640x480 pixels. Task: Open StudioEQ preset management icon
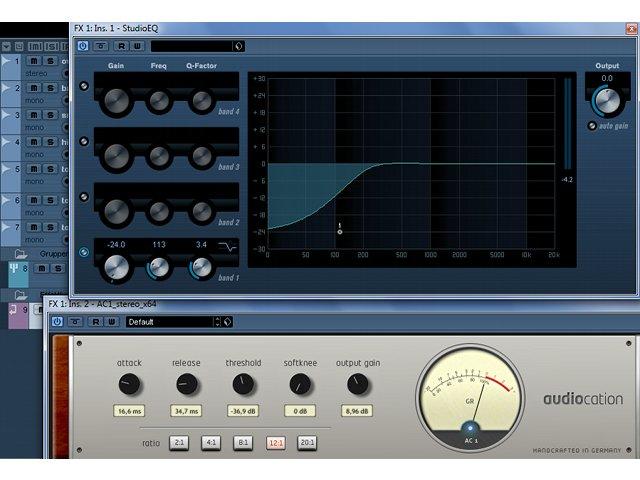point(239,46)
